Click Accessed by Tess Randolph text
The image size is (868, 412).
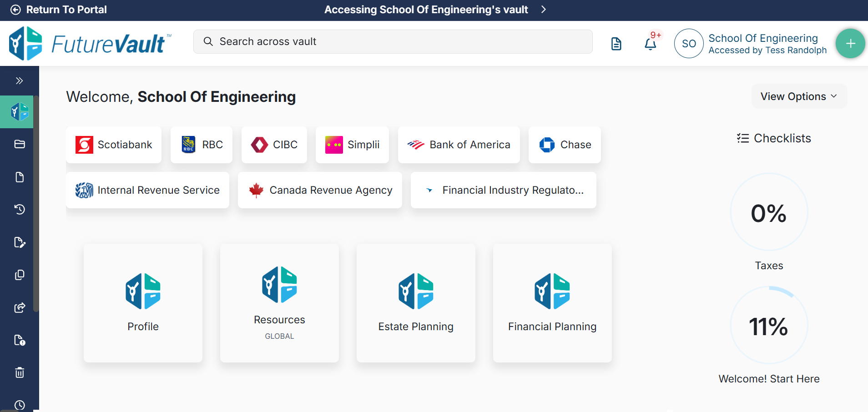(x=767, y=50)
